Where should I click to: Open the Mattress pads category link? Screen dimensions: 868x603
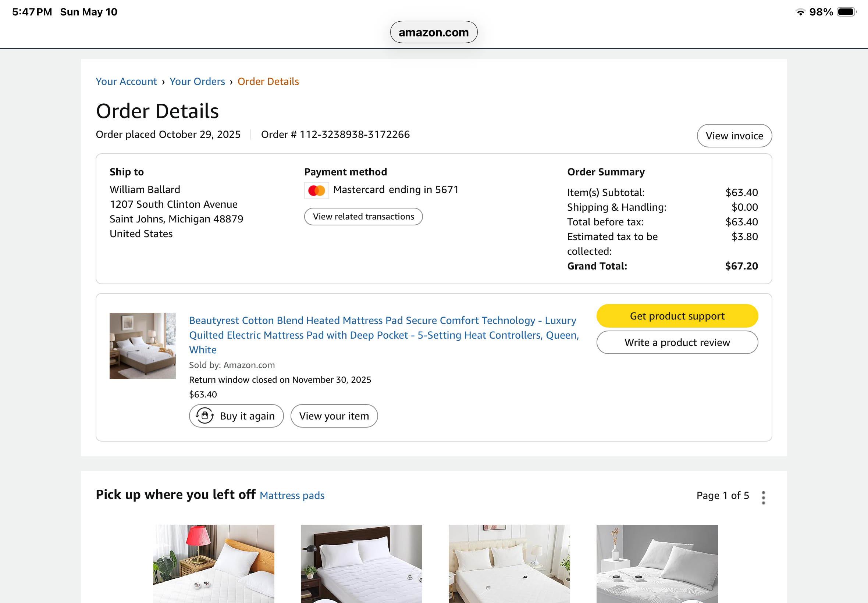click(292, 496)
